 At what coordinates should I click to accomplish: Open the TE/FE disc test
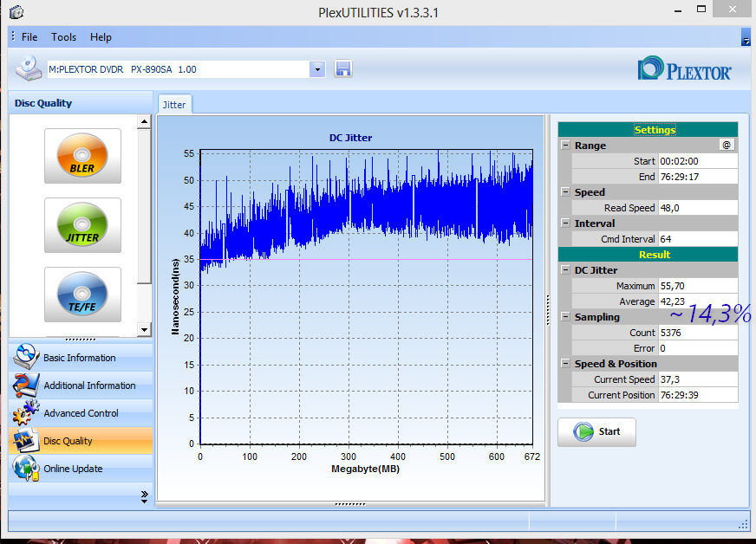pos(82,295)
